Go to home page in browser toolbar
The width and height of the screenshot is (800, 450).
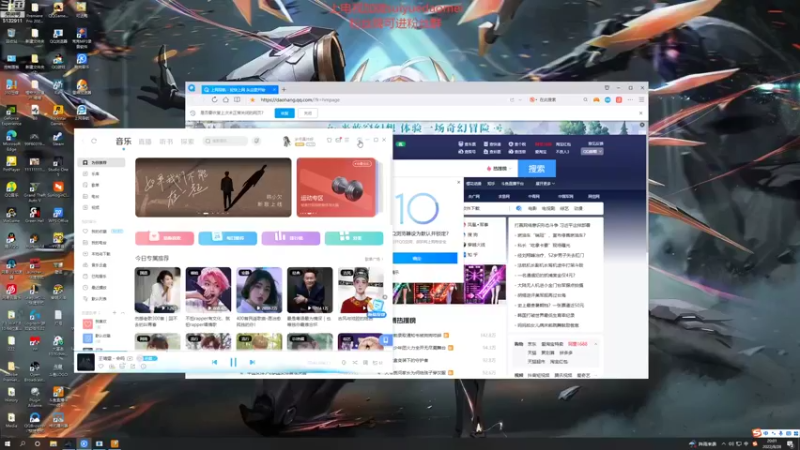pyautogui.click(x=226, y=100)
